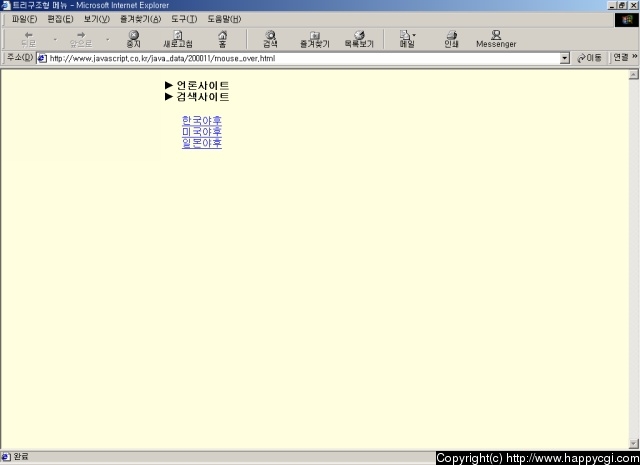Click the status bar page icon
This screenshot has width=640, height=465.
(x=6, y=457)
